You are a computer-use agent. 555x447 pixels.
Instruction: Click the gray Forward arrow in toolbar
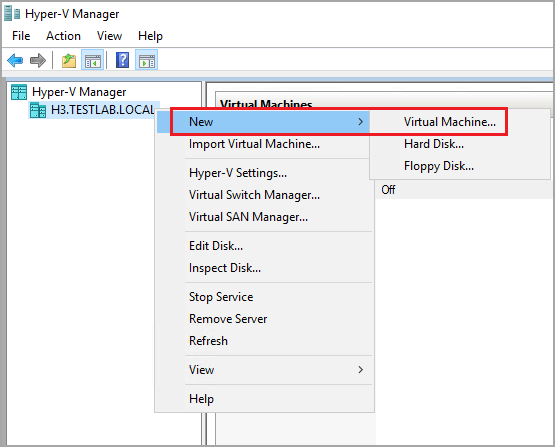[38, 61]
